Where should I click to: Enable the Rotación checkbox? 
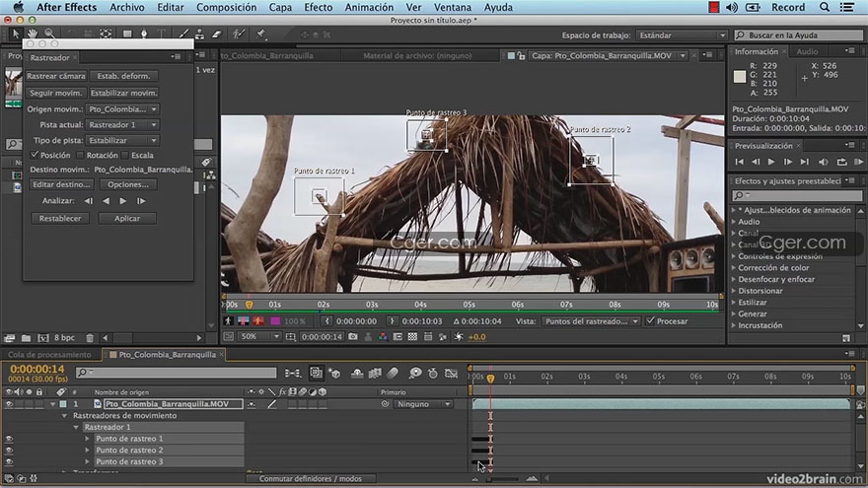80,156
